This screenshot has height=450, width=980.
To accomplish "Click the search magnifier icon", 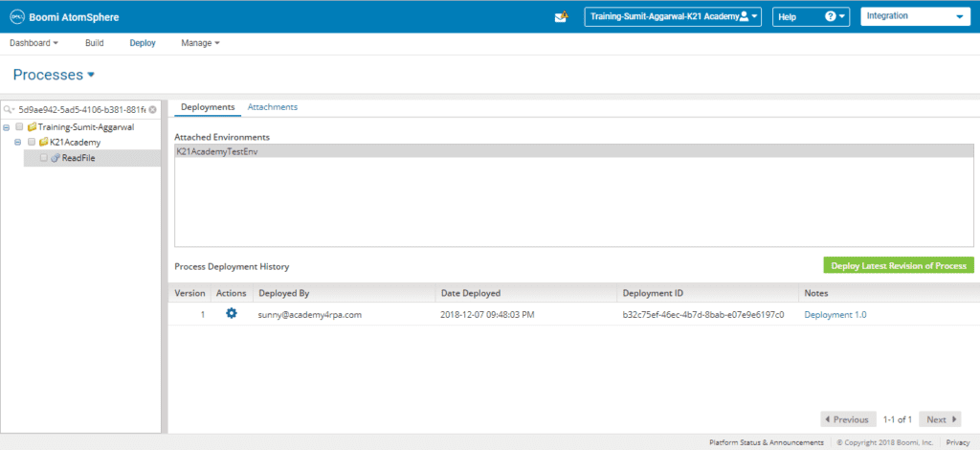I will tap(8, 109).
